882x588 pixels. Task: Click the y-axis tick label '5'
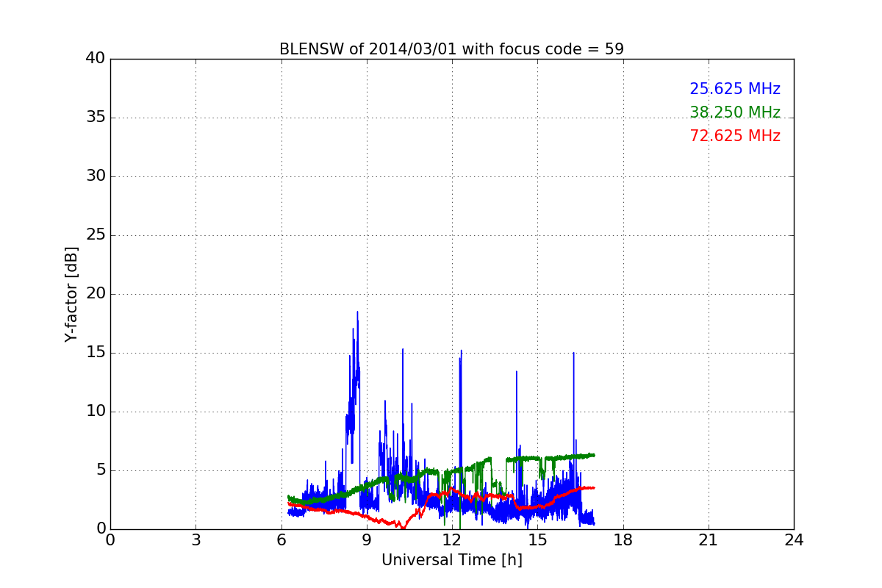[100, 470]
